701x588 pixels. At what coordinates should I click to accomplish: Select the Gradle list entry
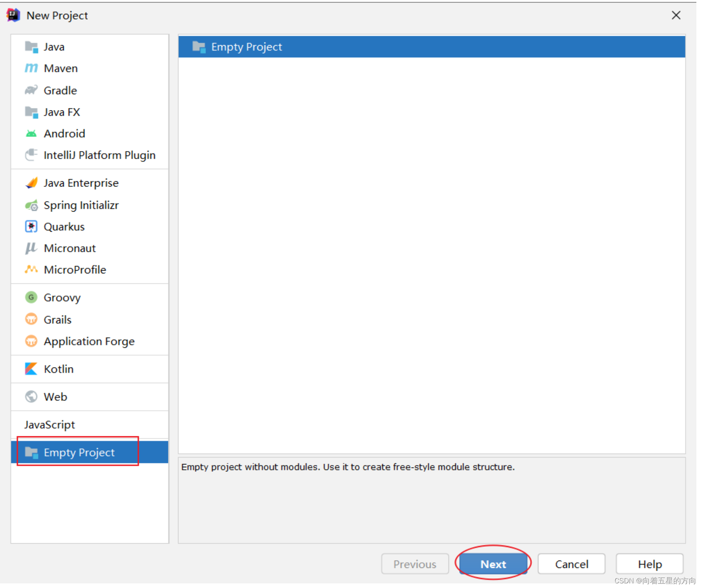[x=90, y=90]
